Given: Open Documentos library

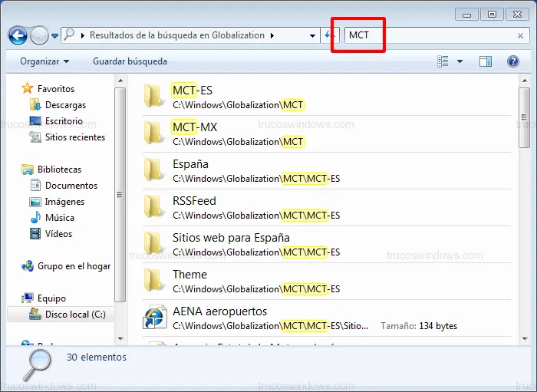Looking at the screenshot, I should pos(71,186).
